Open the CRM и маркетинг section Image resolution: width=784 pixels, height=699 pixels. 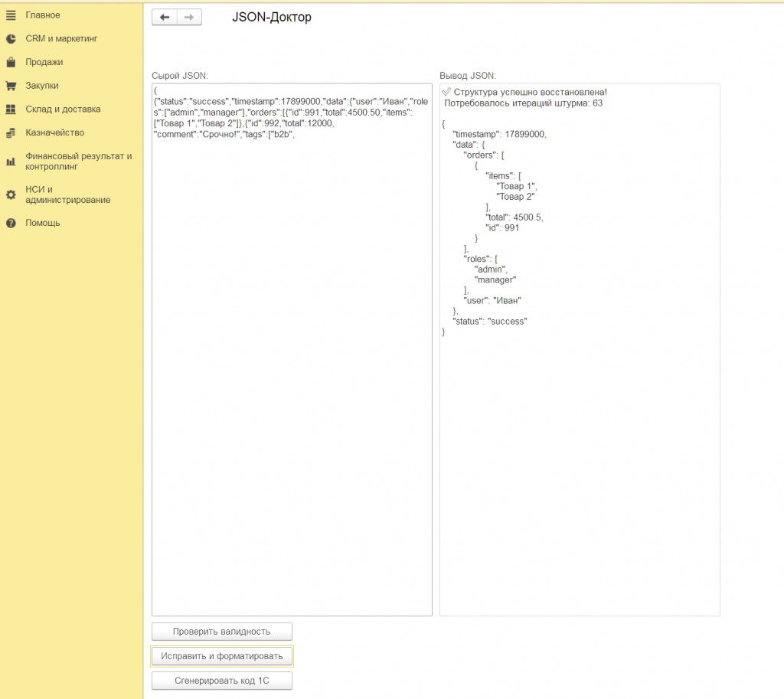[x=61, y=38]
